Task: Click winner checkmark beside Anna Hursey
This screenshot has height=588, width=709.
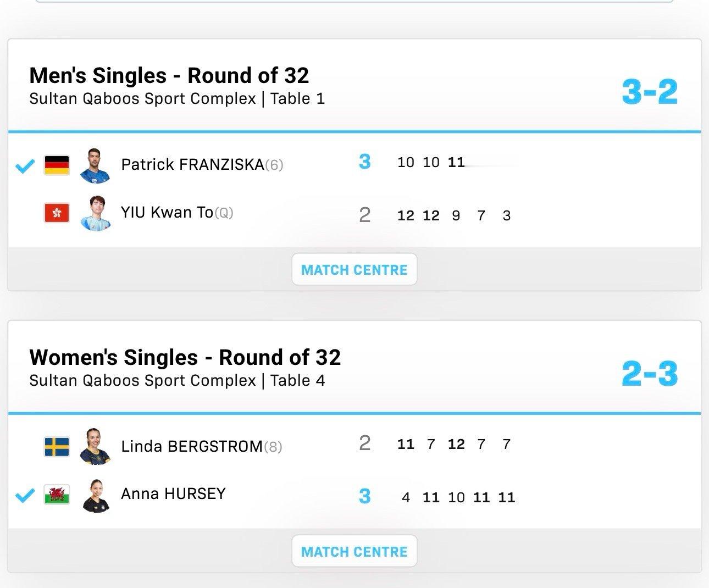Action: (x=25, y=496)
